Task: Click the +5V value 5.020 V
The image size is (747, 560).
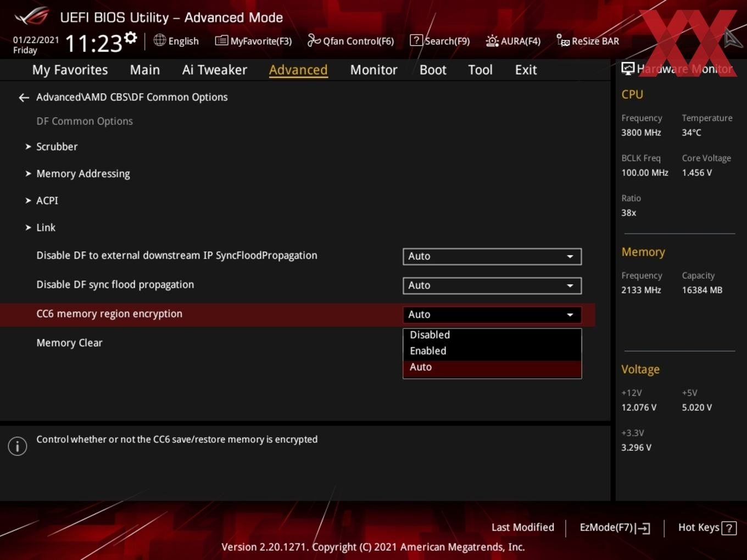Action: point(697,407)
